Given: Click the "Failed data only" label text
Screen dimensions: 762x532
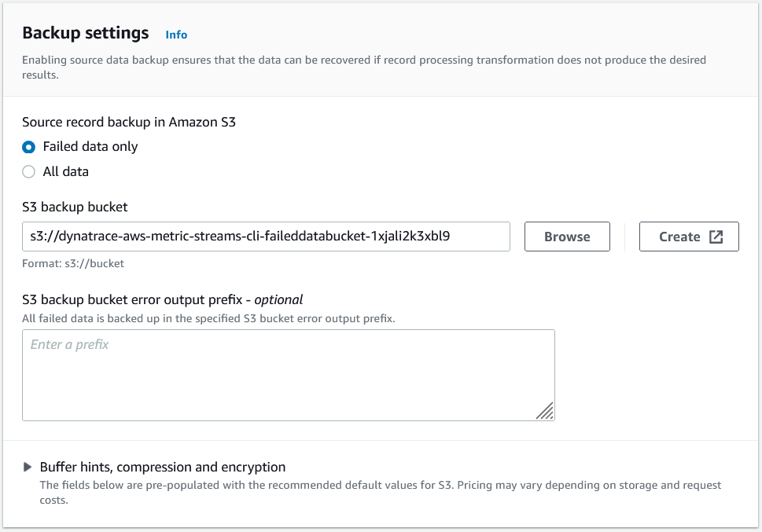Looking at the screenshot, I should 90,147.
